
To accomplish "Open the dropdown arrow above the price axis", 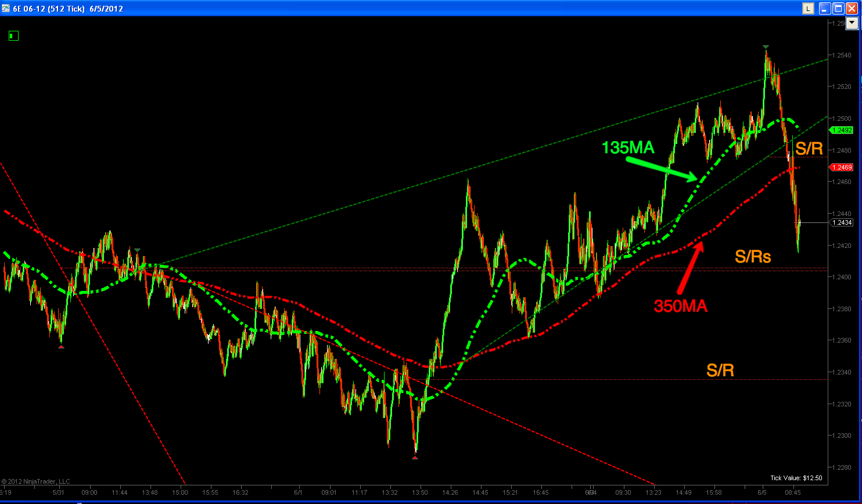I will click(852, 23).
